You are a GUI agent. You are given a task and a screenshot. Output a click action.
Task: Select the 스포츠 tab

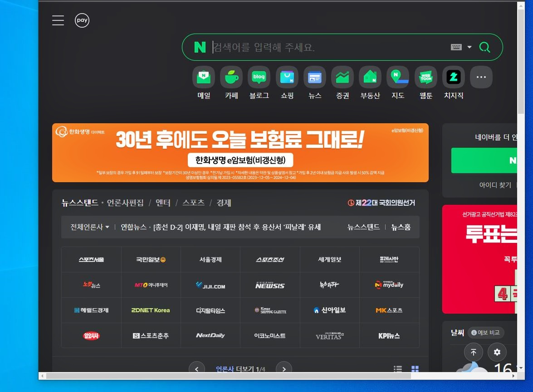click(193, 203)
